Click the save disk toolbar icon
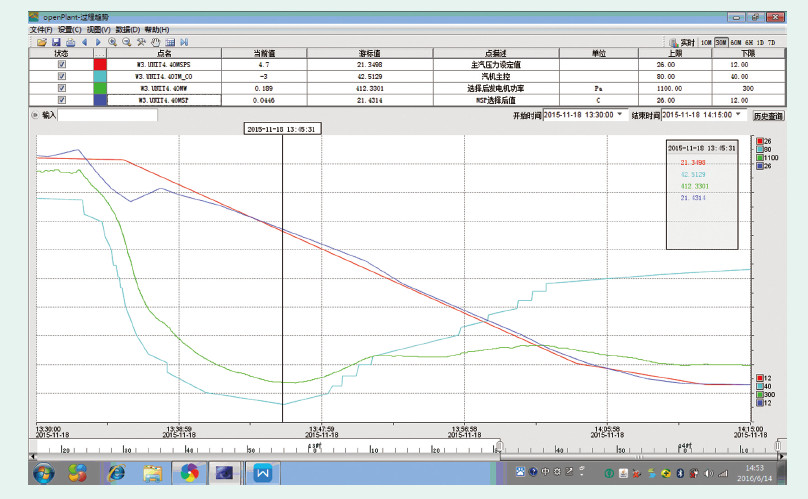808x499 pixels. click(56, 42)
